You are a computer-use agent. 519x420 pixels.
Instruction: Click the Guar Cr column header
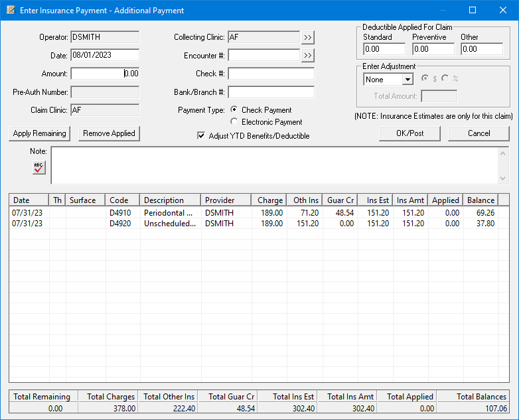click(340, 200)
